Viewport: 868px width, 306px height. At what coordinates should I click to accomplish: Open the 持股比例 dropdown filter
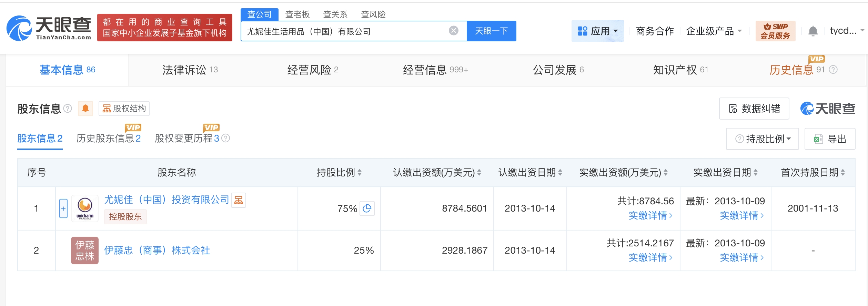pyautogui.click(x=762, y=139)
